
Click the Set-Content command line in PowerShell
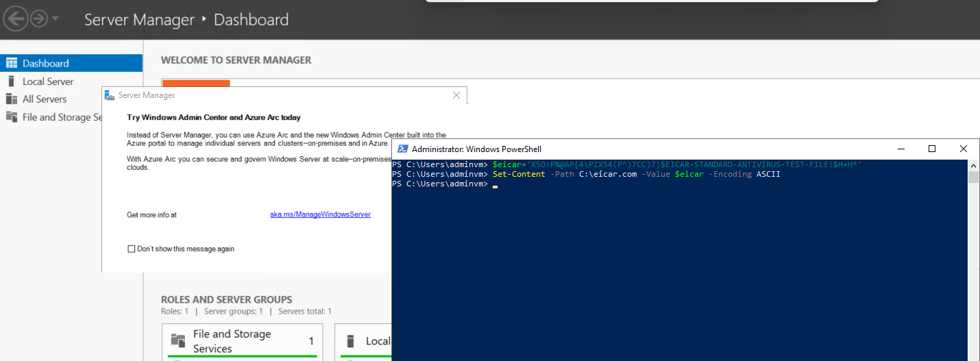[586, 174]
